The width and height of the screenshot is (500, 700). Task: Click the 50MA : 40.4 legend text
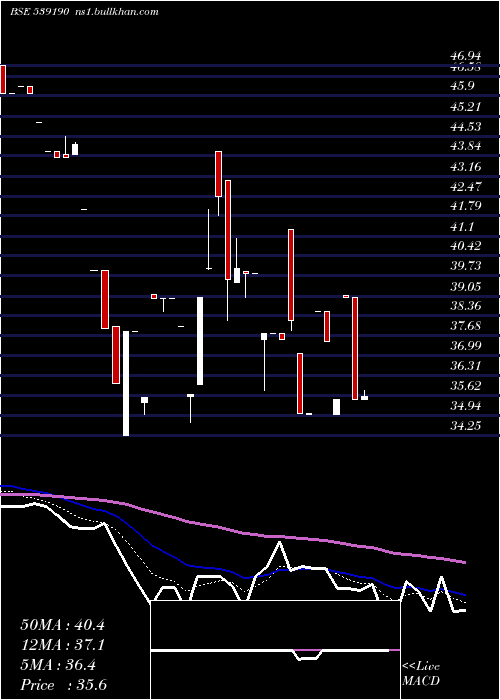click(x=62, y=625)
